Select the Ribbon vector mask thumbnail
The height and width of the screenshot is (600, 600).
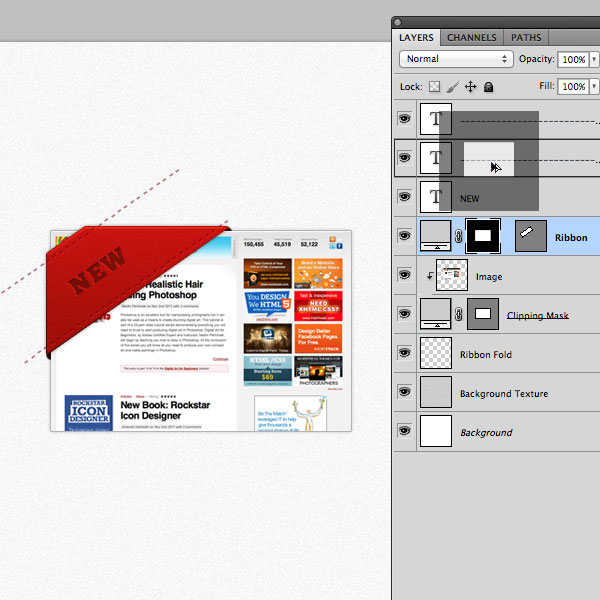point(531,236)
